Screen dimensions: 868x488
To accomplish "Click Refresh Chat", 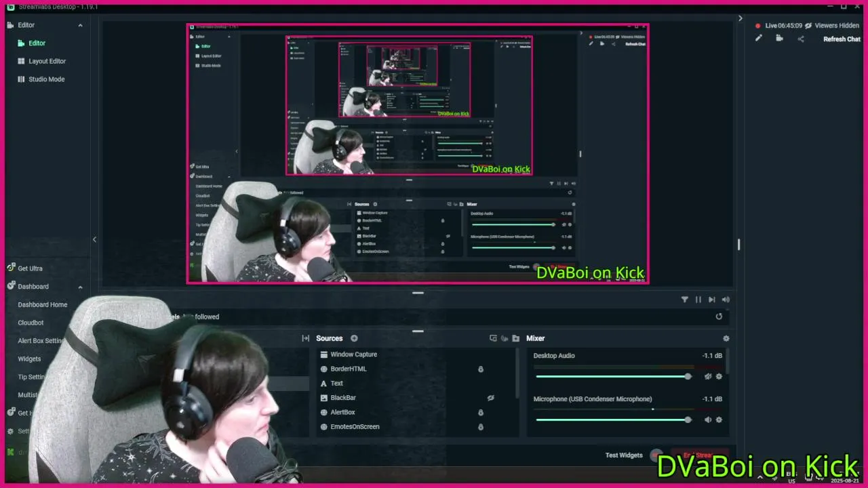I will click(842, 39).
